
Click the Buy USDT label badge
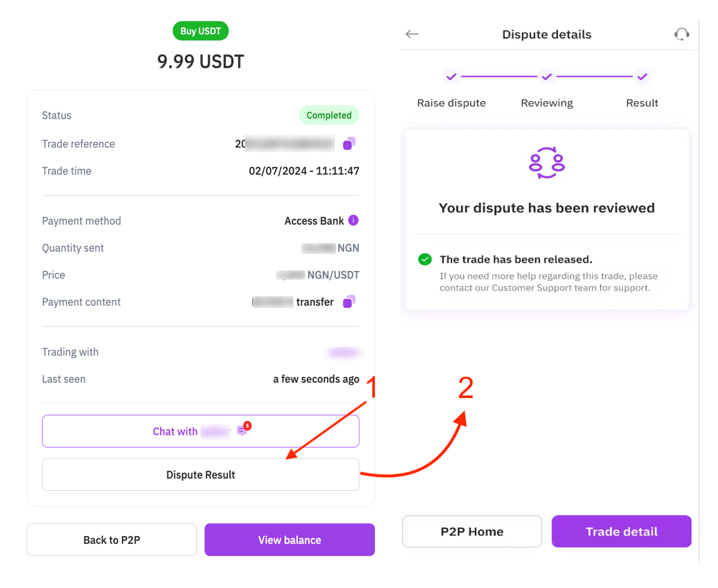201,31
